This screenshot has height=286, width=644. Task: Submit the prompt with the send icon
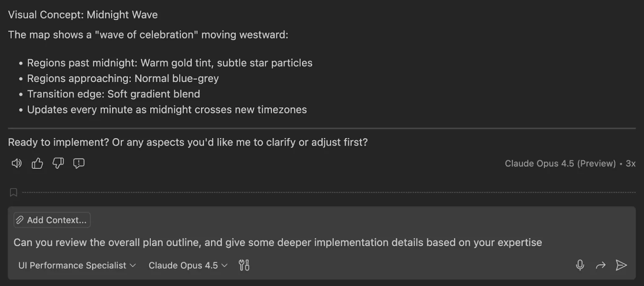coord(621,265)
